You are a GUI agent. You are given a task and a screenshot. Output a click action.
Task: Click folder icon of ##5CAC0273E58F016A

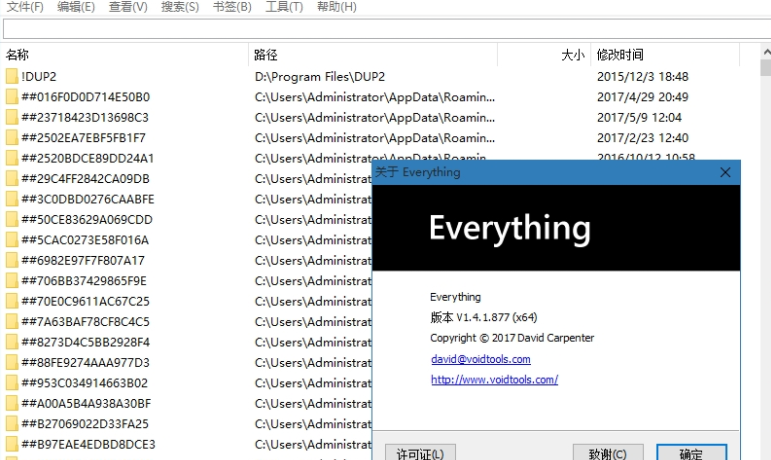coord(12,240)
